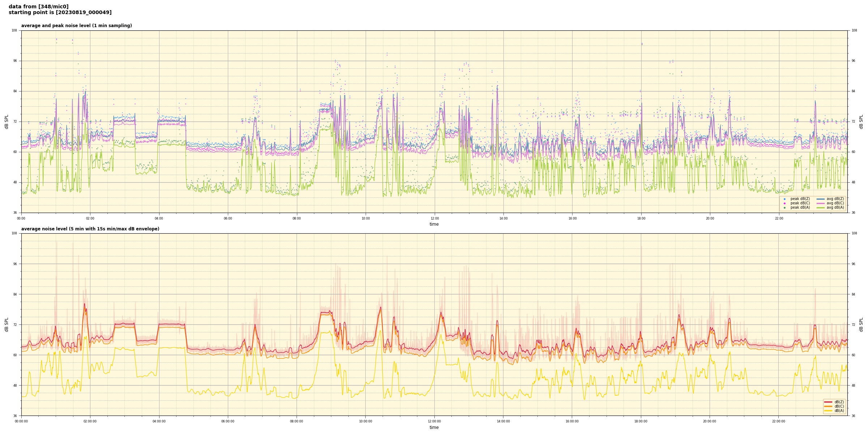Click the 18:00:00 tick label on bottom chart
The width and height of the screenshot is (868, 434).
tap(641, 421)
